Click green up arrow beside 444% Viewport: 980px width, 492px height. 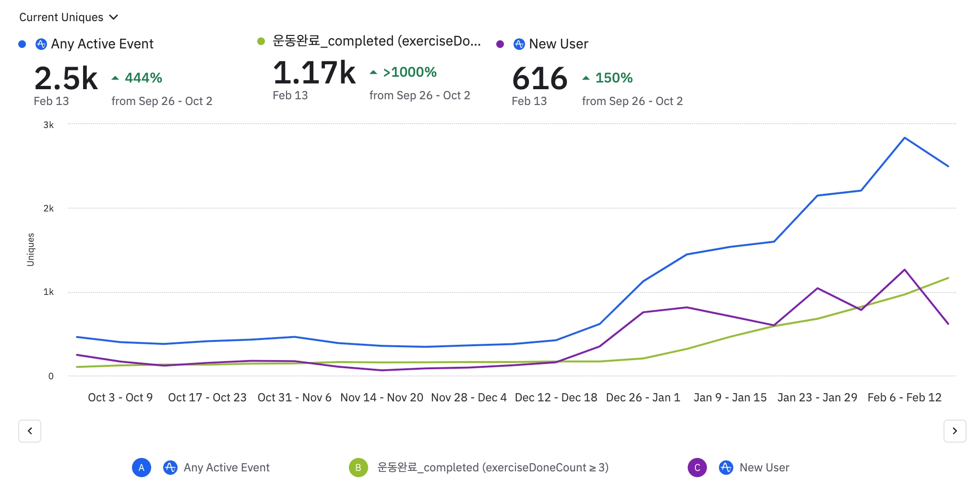115,78
